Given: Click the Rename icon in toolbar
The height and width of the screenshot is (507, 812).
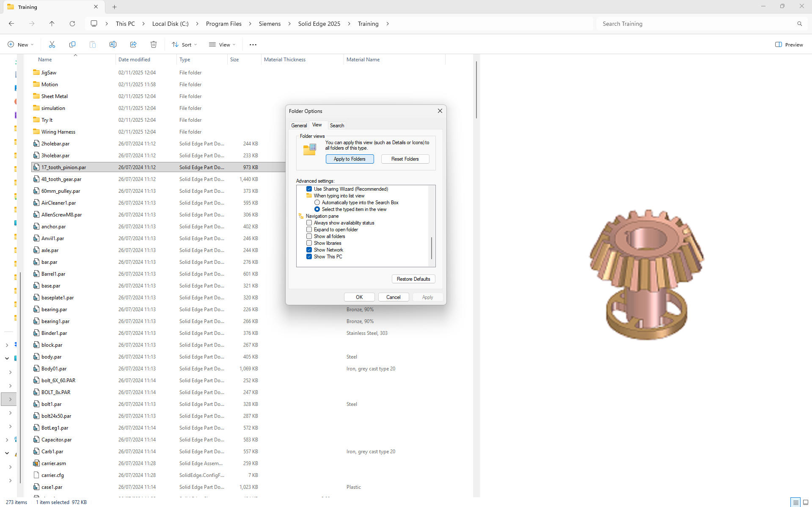Looking at the screenshot, I should pos(113,44).
